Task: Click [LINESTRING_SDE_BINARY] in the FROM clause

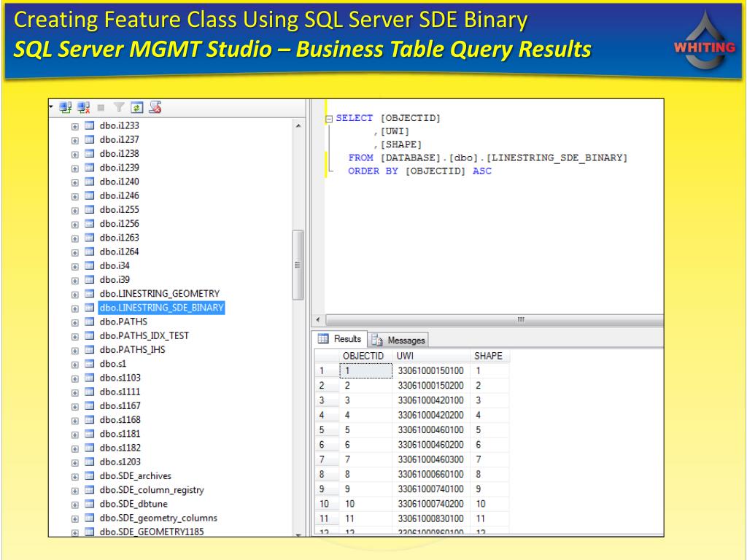Action: (557, 157)
